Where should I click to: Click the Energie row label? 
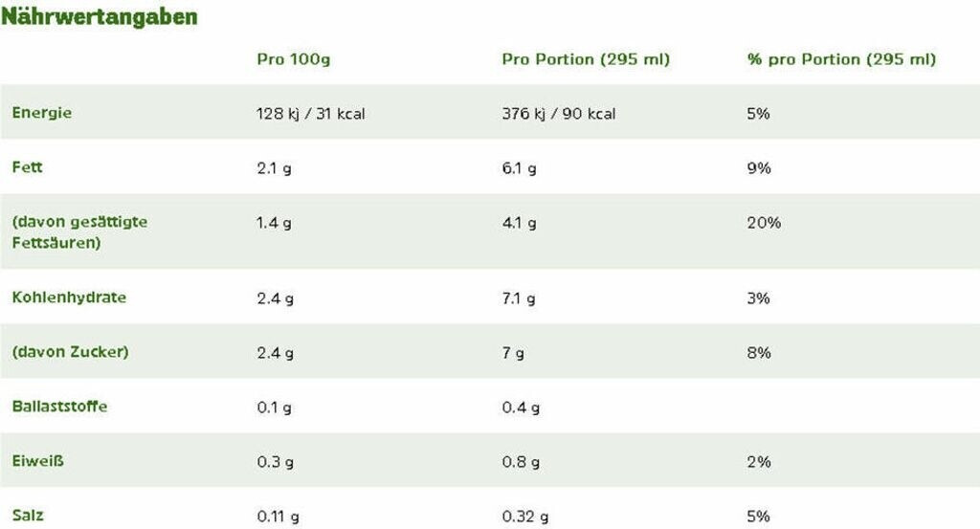(x=42, y=113)
